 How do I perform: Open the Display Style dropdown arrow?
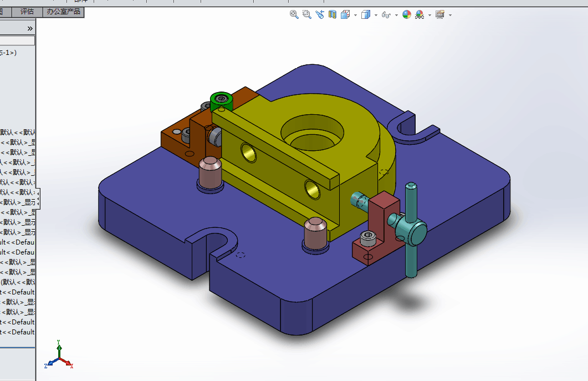coord(376,16)
